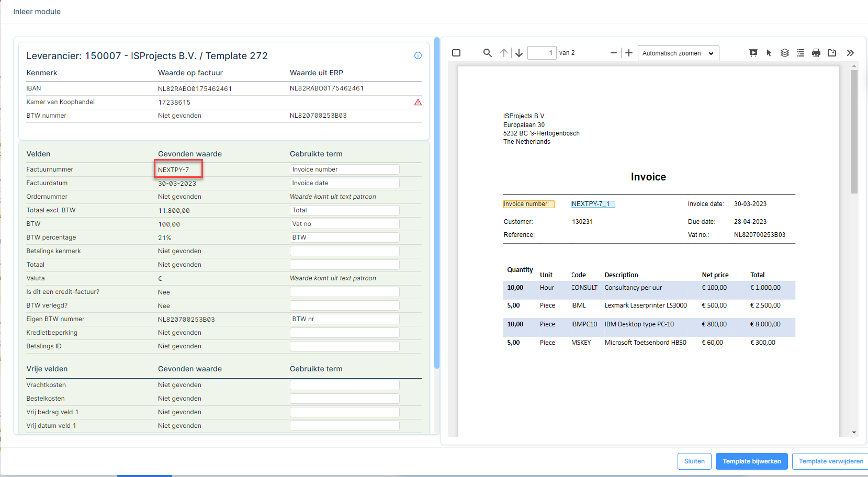Image resolution: width=868 pixels, height=477 pixels.
Task: Click the Leverancier heading text
Action: [x=147, y=56]
